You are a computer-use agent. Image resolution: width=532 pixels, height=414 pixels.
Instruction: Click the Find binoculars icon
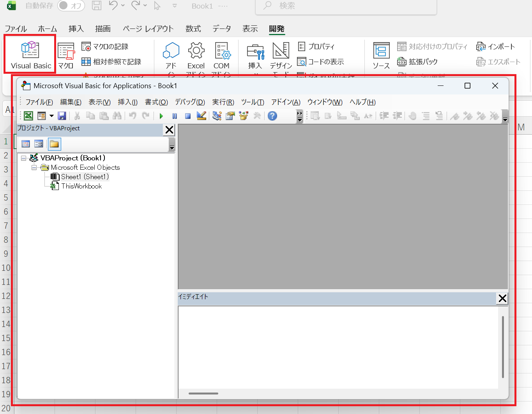pos(117,116)
